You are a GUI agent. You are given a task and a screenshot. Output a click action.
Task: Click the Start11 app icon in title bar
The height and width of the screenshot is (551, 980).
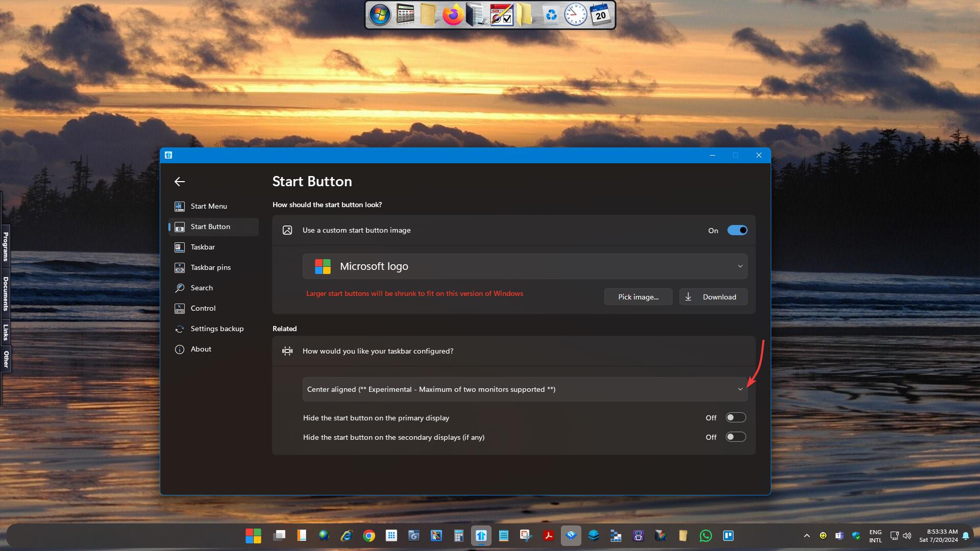[x=168, y=155]
